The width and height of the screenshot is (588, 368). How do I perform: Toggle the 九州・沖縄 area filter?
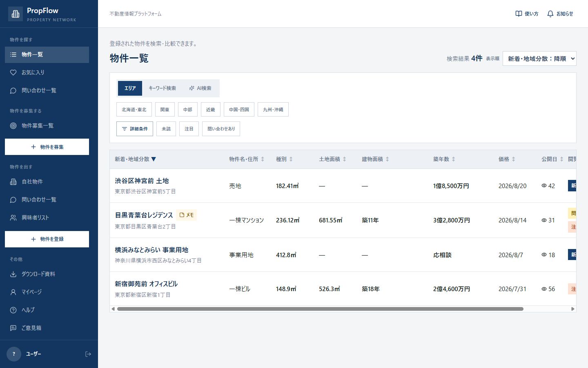coord(273,110)
